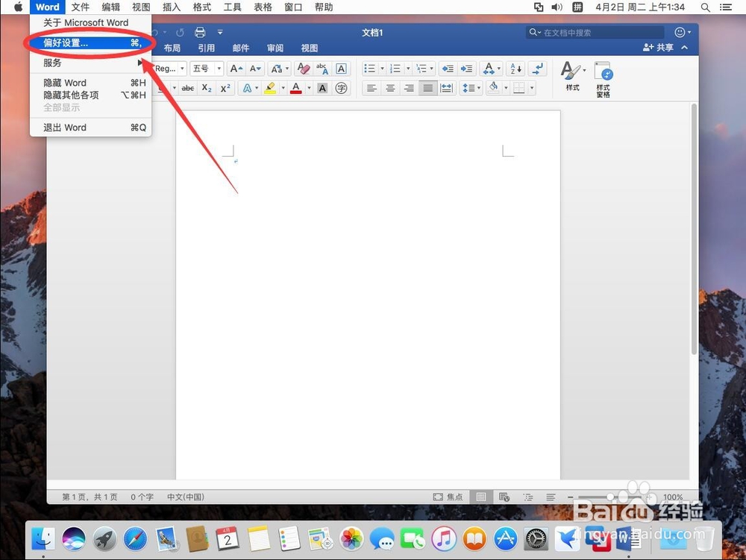This screenshot has width=746, height=560.
Task: Switch to the 审阅 ribbon tab
Action: (x=275, y=48)
